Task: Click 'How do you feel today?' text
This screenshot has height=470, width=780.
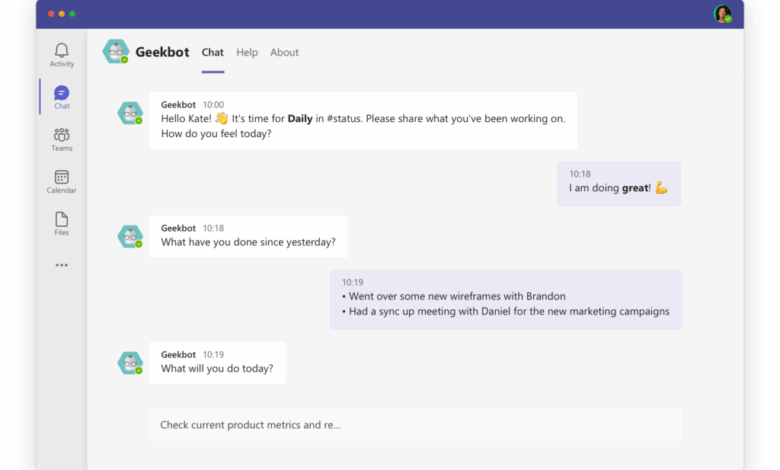Action: click(x=216, y=134)
